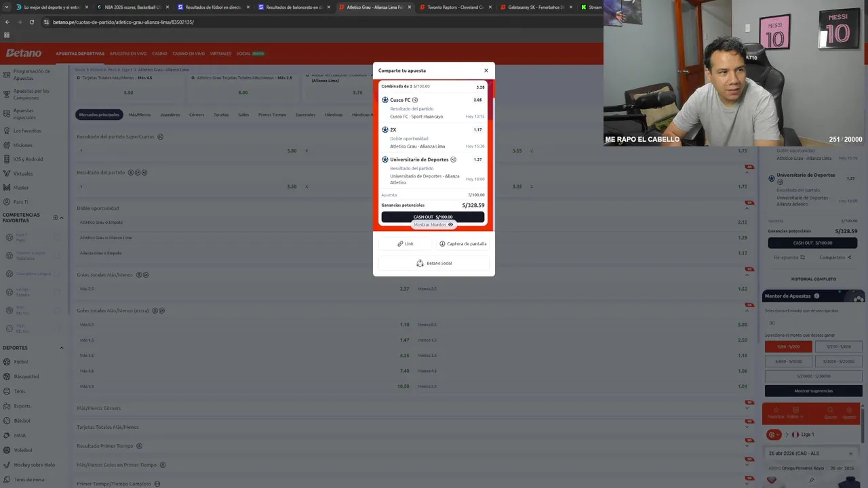Click Captura de pantalla button

pos(462,244)
